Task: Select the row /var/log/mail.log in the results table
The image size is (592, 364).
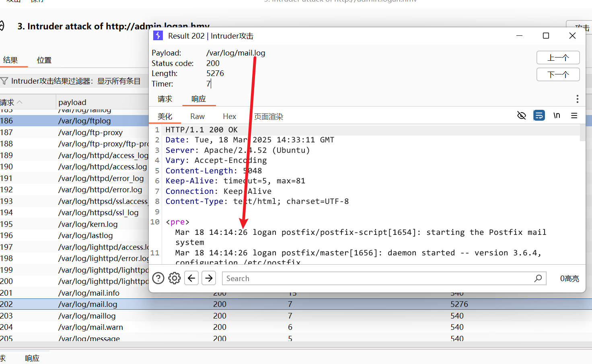Action: pyautogui.click(x=296, y=304)
